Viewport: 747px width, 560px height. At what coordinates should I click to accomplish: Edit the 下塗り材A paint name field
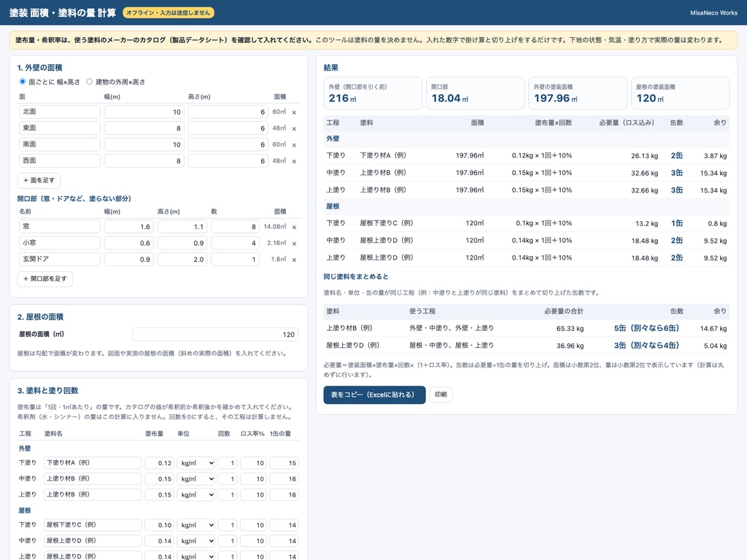click(93, 463)
